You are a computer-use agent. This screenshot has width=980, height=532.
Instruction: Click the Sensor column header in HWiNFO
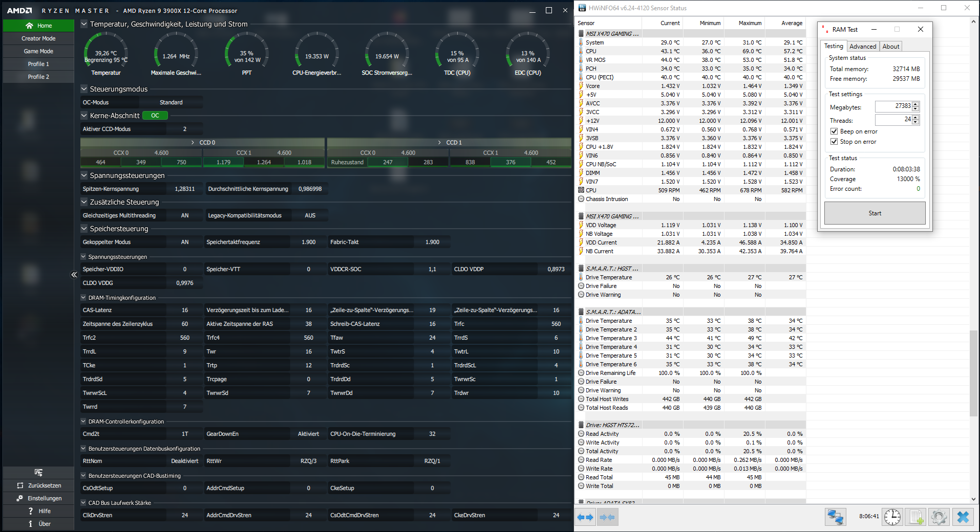609,23
